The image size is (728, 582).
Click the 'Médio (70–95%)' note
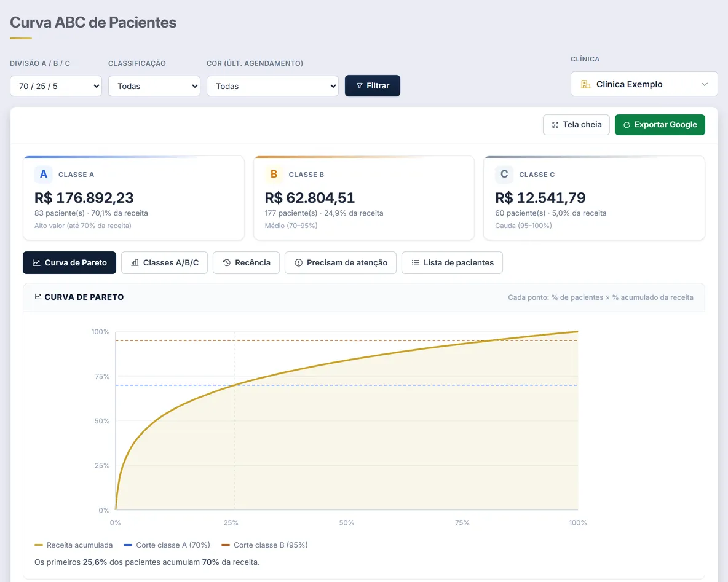[291, 226]
